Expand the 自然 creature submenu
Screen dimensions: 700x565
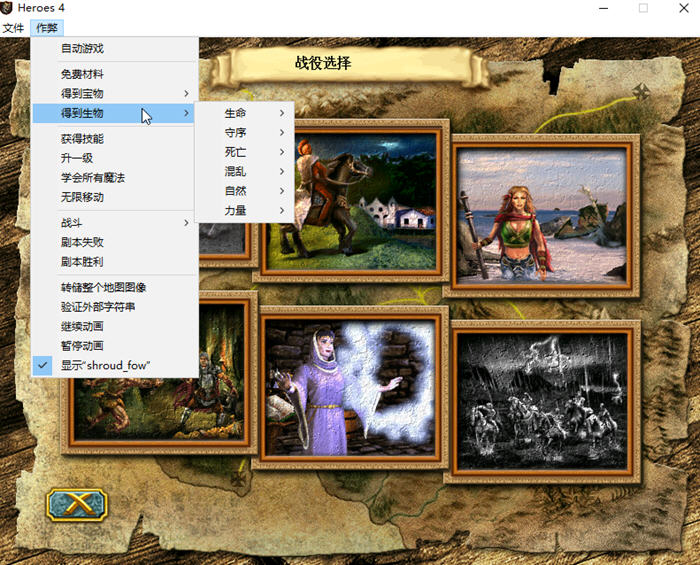(x=244, y=191)
